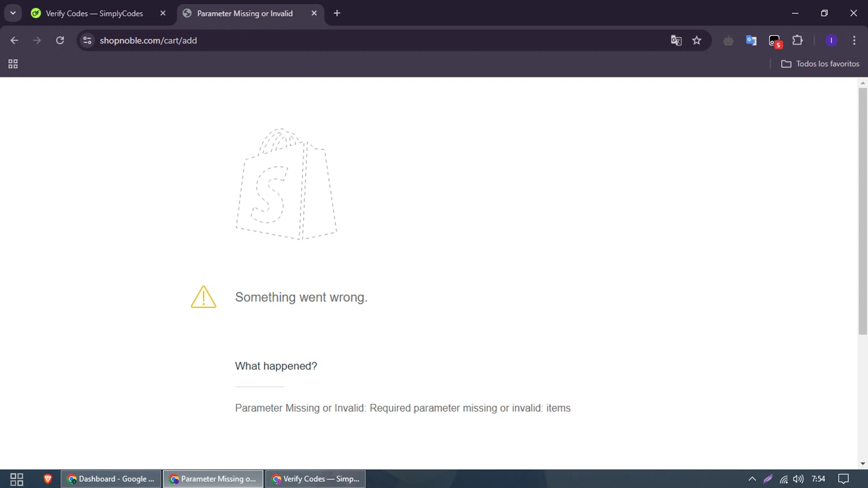The image size is (868, 488).
Task: Open the Google Translate extension
Action: point(751,41)
